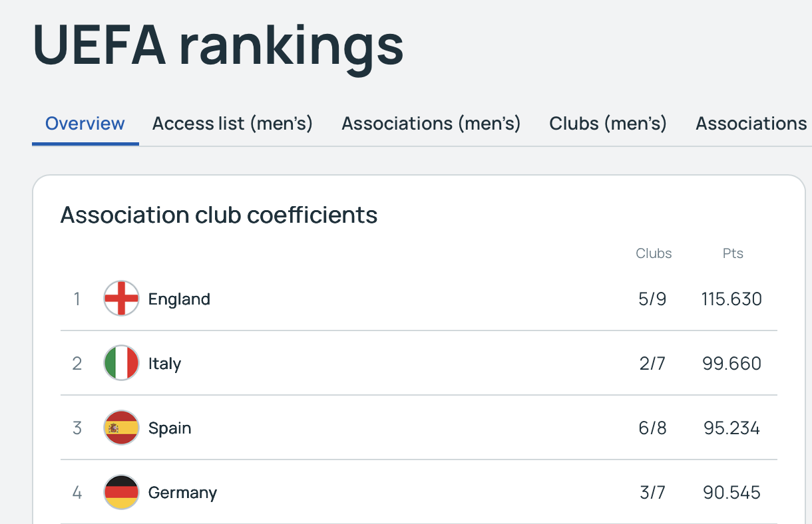
Task: Click the Spain flag icon
Action: pos(122,428)
